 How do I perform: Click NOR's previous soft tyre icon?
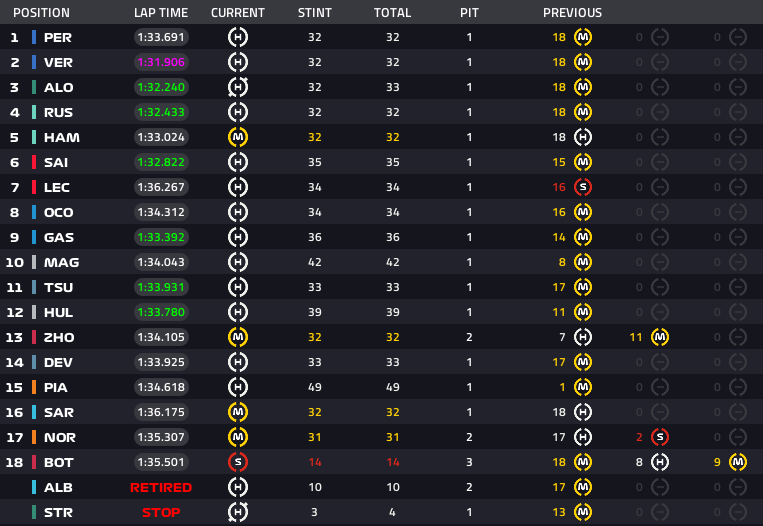[x=660, y=437]
